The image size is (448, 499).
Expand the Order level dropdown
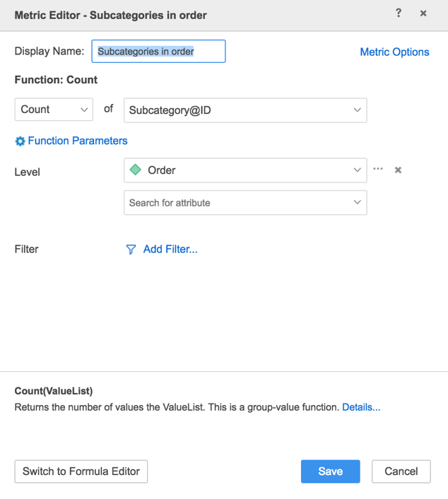coord(245,170)
